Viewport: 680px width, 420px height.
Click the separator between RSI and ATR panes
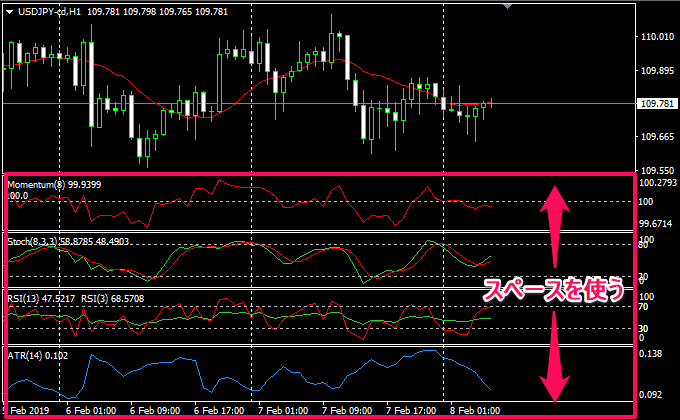point(320,345)
